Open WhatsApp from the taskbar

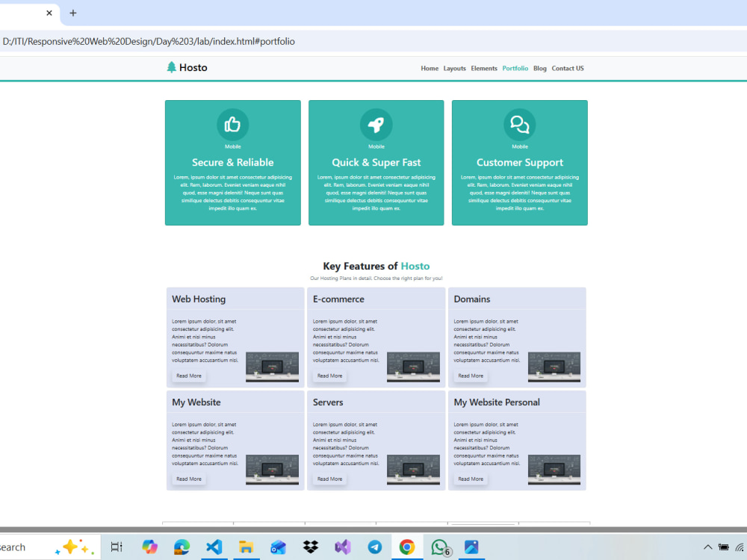[440, 547]
